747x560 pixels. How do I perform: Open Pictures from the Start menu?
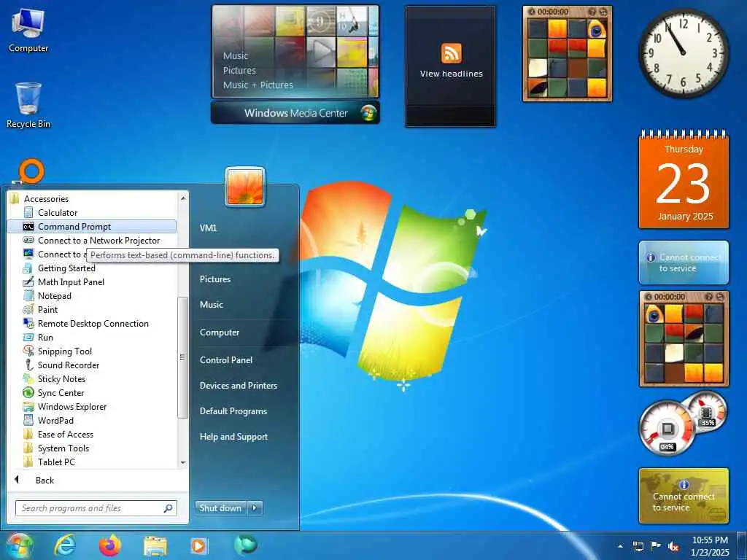(x=215, y=279)
